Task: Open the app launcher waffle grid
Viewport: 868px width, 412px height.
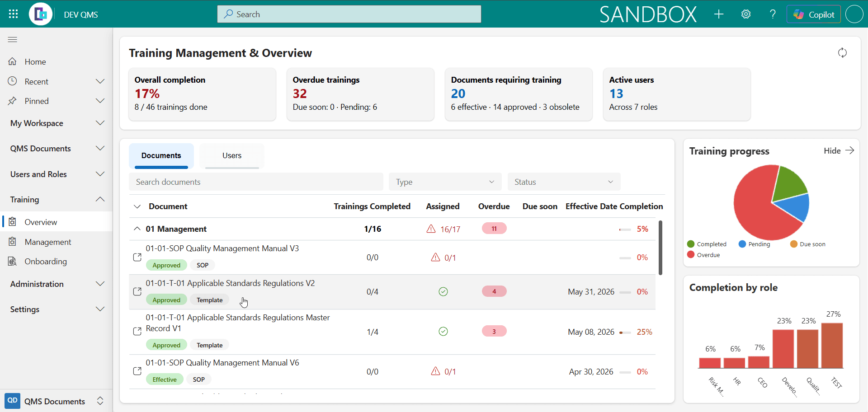Action: click(x=13, y=14)
